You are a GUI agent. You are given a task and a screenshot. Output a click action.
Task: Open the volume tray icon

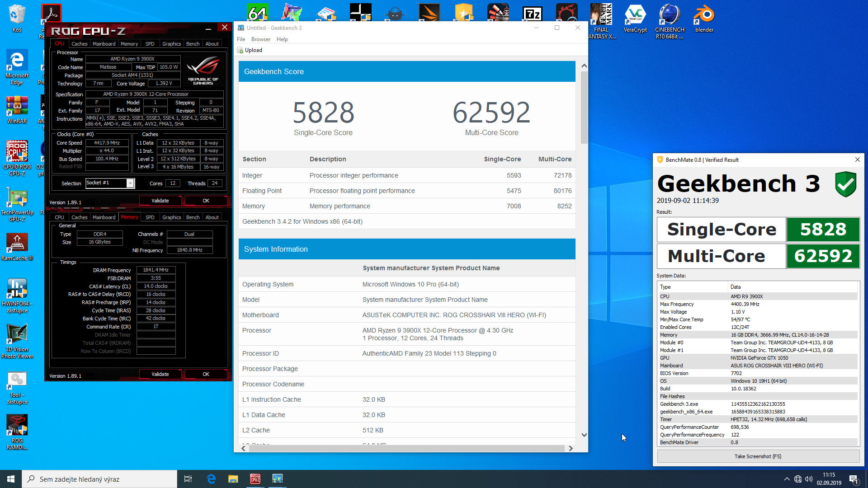click(809, 479)
